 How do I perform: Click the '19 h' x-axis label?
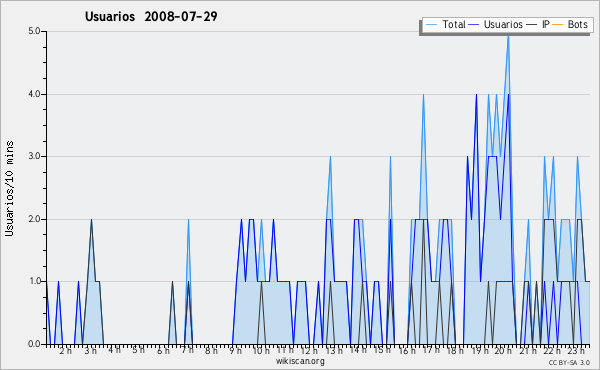[x=480, y=351]
